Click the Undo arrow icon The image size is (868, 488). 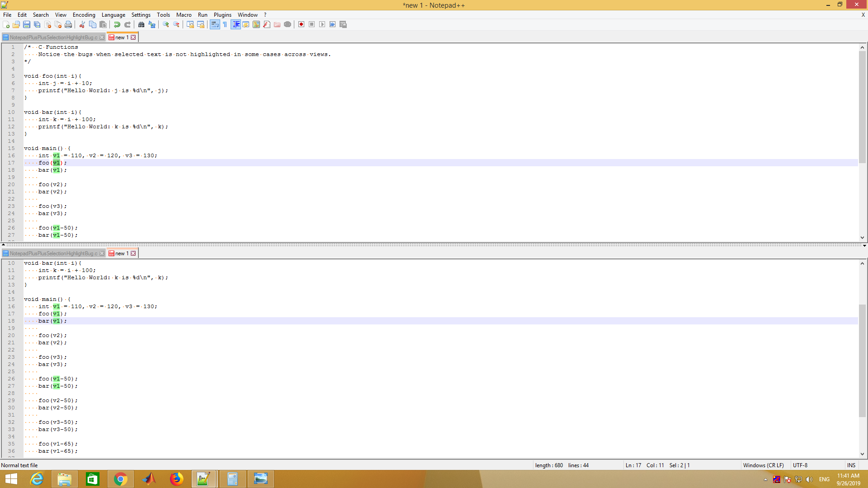coord(117,24)
